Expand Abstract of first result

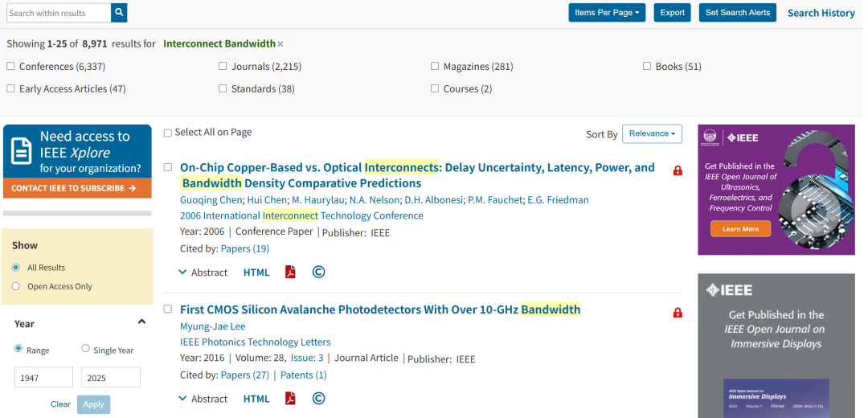click(203, 273)
